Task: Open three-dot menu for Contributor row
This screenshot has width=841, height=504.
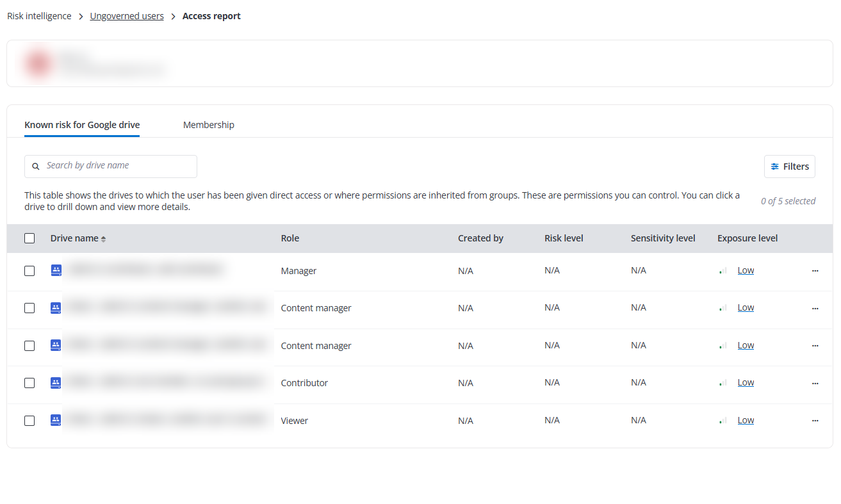Action: pos(815,383)
